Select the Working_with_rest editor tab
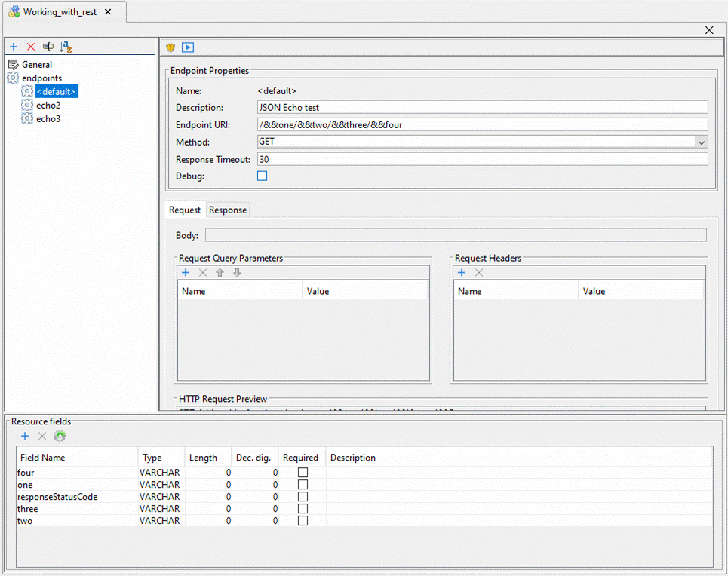Screen dimensions: 728x576 60,12
